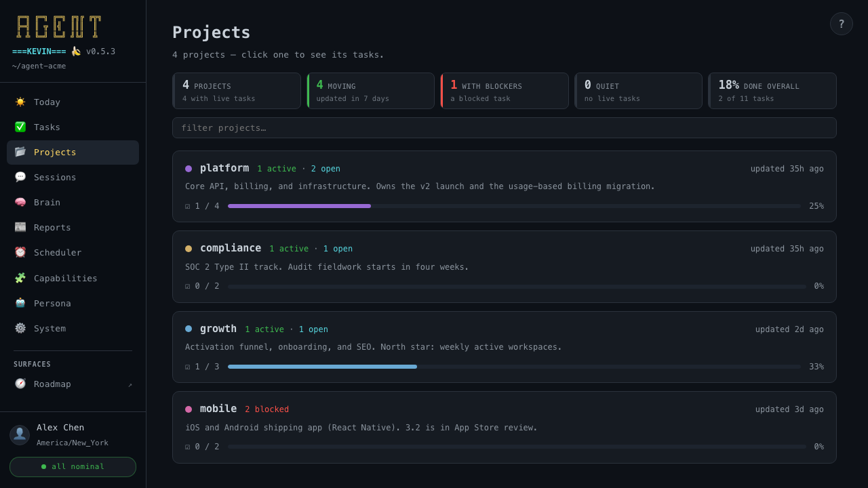Click the alarm clock Scheduler icon
The height and width of the screenshot is (488, 868).
click(20, 252)
